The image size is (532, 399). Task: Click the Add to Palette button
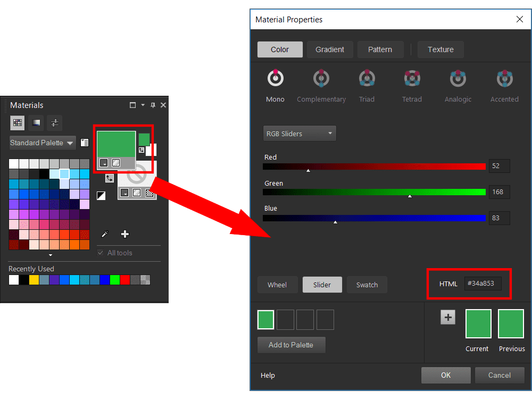[x=291, y=345]
